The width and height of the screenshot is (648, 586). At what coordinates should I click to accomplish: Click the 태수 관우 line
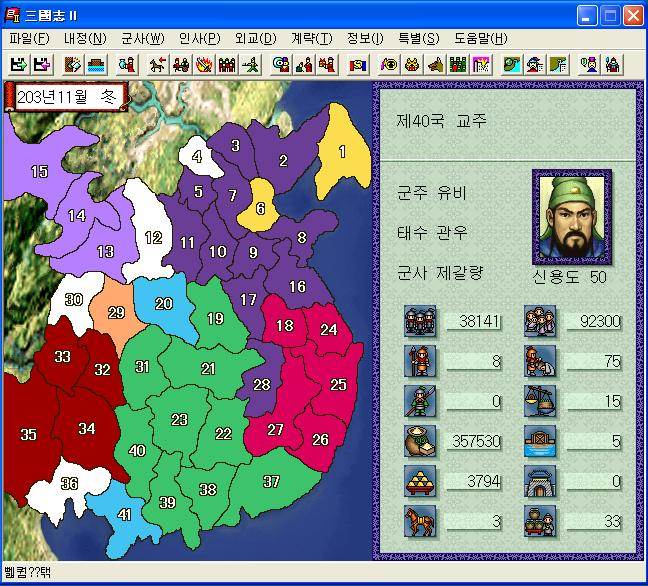[x=432, y=233]
